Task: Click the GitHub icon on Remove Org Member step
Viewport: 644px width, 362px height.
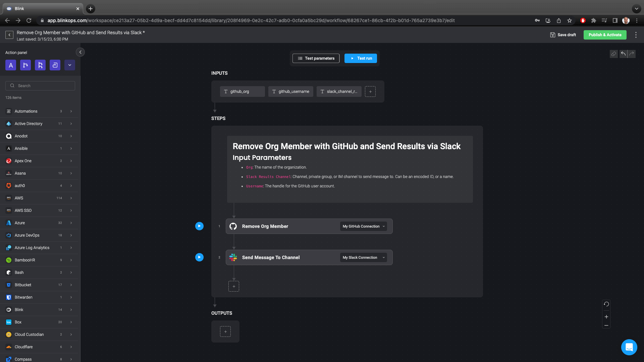Action: coord(233,226)
